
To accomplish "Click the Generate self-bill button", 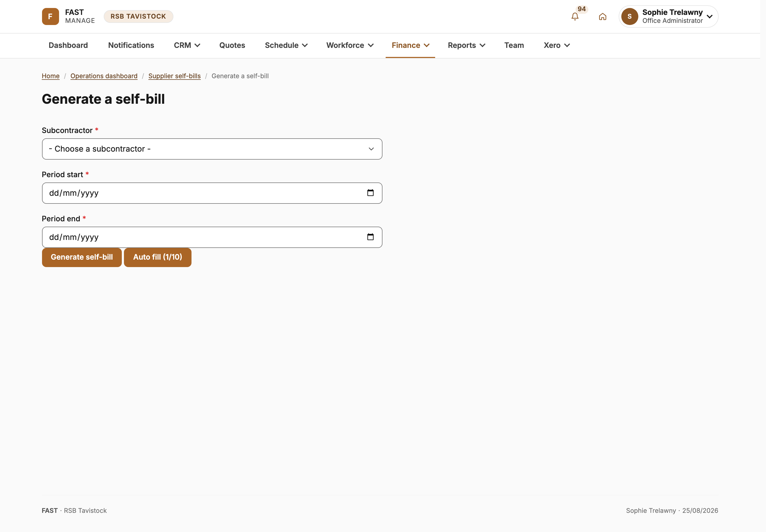I will coord(82,257).
